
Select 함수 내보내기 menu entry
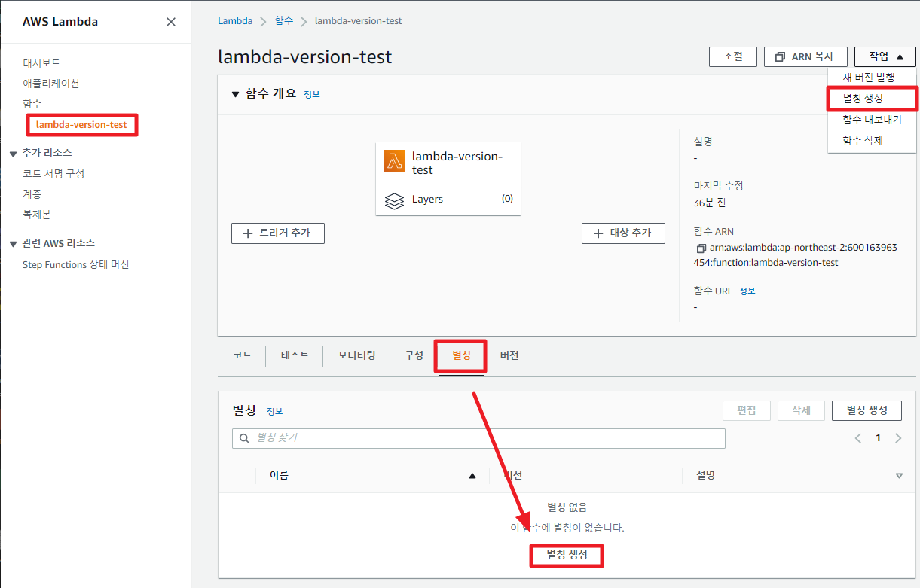pyautogui.click(x=872, y=120)
